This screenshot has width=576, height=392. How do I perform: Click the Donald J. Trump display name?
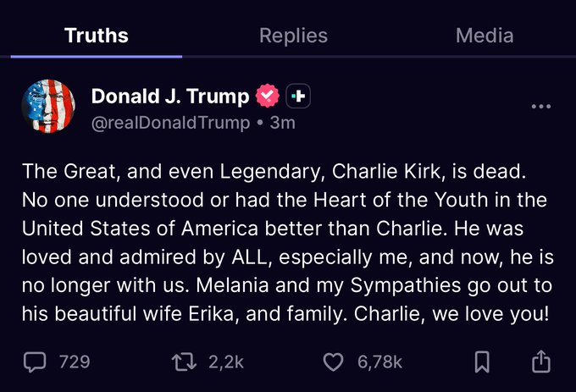[170, 97]
